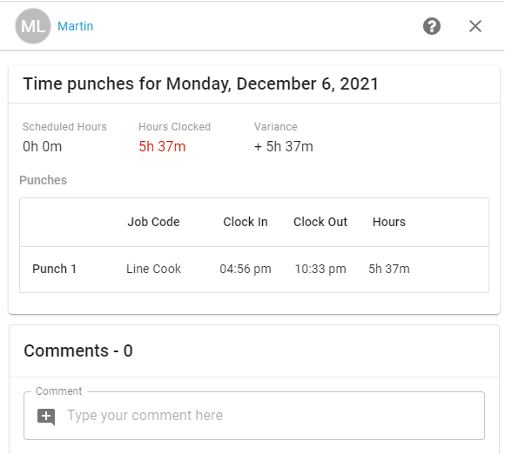
Task: Click the Hours column header
Action: click(389, 222)
